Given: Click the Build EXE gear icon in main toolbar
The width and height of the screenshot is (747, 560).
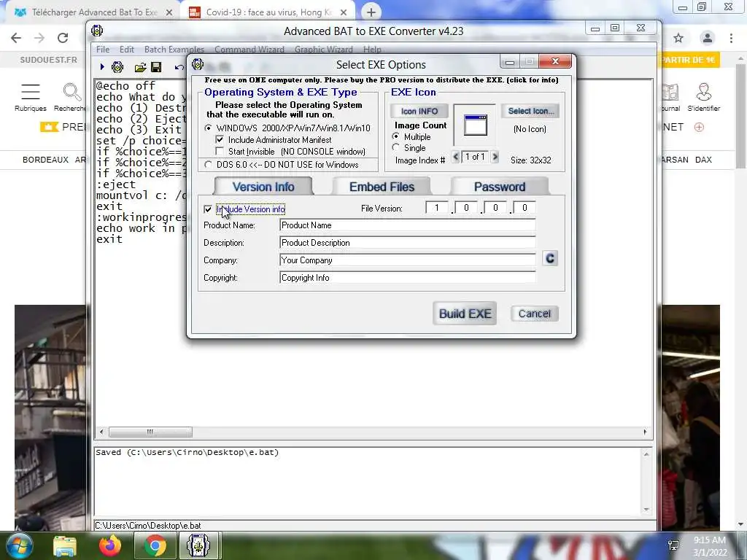Looking at the screenshot, I should [117, 67].
